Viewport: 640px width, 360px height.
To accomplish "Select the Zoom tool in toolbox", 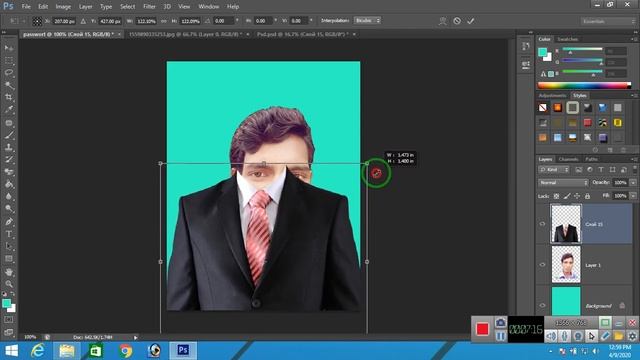I will click(9, 284).
